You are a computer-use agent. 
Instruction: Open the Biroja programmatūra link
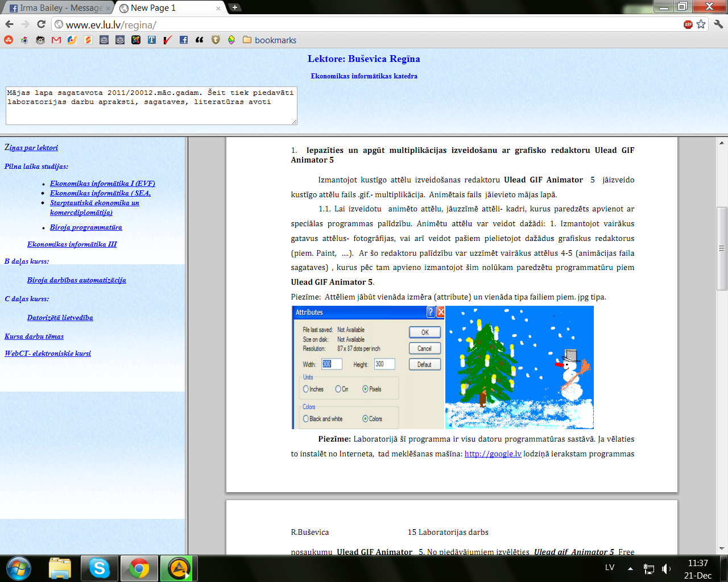(x=86, y=227)
